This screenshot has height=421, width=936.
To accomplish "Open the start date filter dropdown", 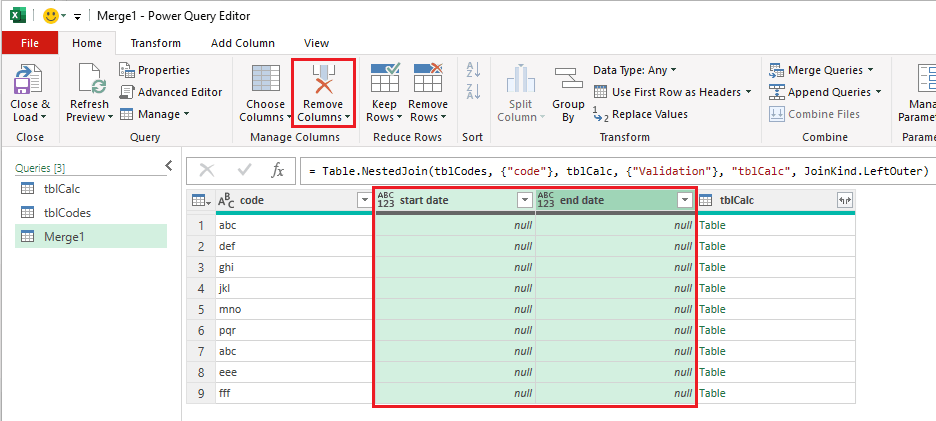I will click(524, 201).
